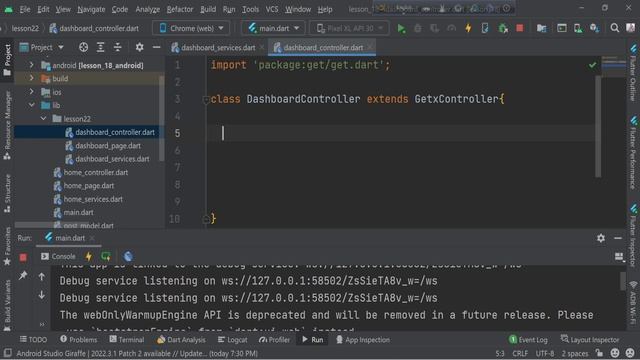Viewport: 640px width, 360px height.
Task: Open Device Manager icon in toolbar
Action: [x=578, y=28]
